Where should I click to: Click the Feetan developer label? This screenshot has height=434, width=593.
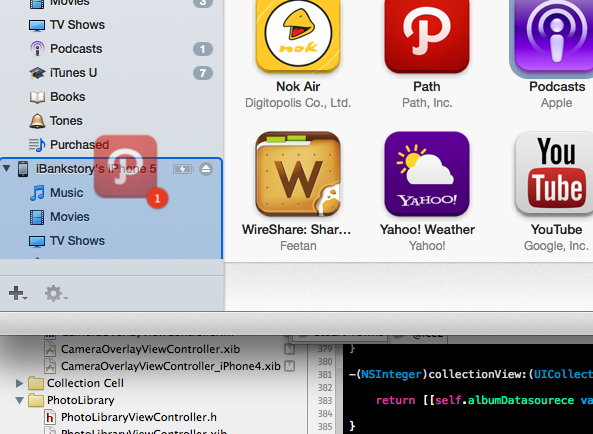(x=298, y=246)
